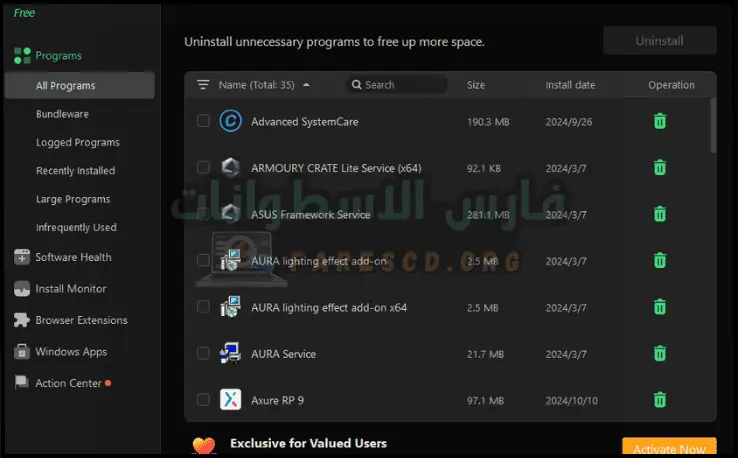Click the Axure RP 9 app icon

pyautogui.click(x=231, y=400)
